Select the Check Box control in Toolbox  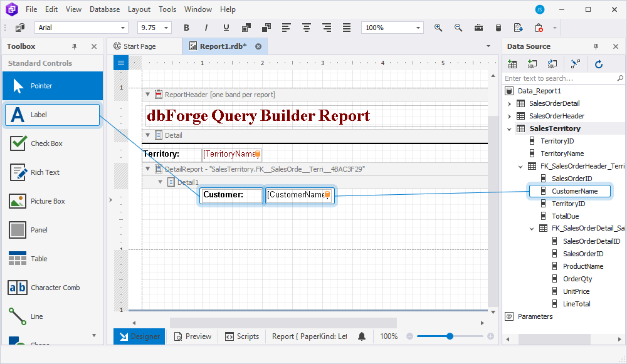pyautogui.click(x=53, y=143)
